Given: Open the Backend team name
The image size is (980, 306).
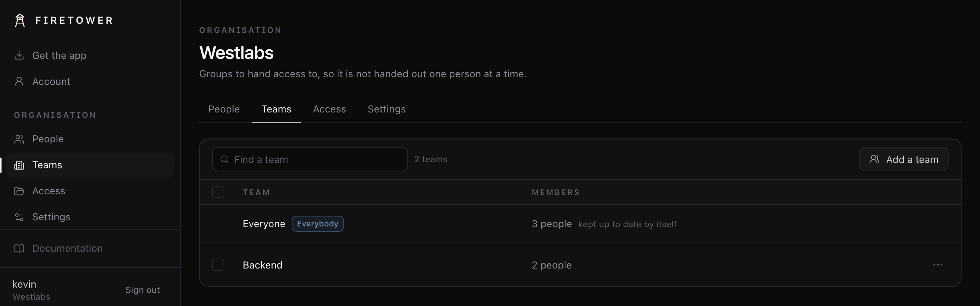Looking at the screenshot, I should [263, 265].
